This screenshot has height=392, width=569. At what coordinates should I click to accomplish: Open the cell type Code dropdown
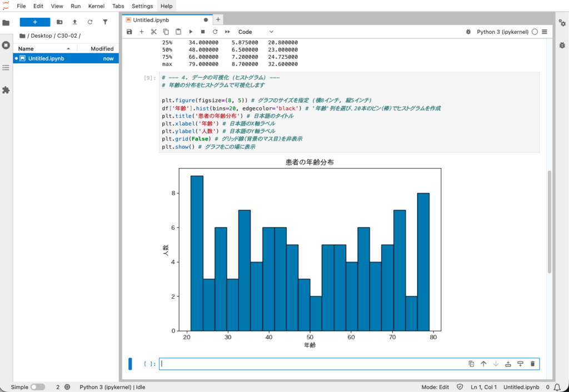point(256,32)
